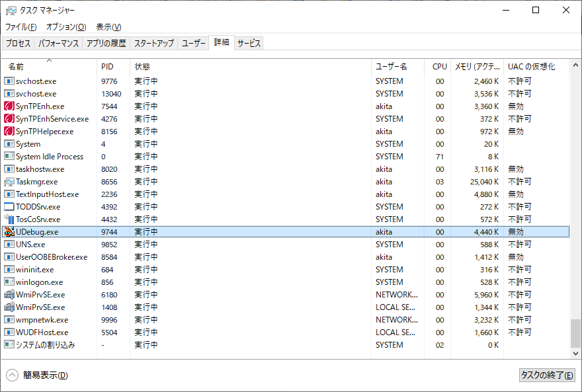
Task: Click memory value 5,960 K
Action: (486, 294)
